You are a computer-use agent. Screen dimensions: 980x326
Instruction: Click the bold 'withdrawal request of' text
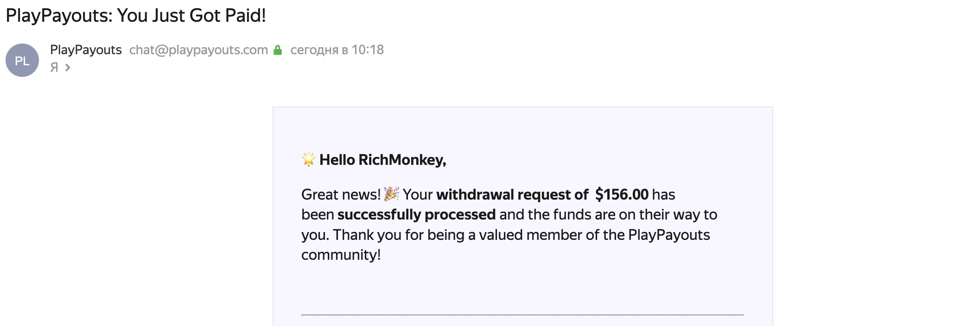click(x=512, y=194)
